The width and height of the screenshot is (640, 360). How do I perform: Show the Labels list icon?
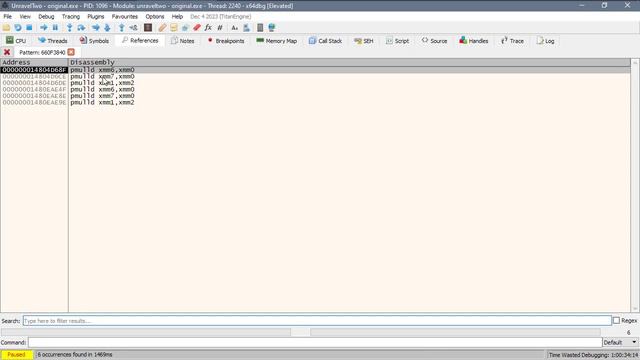[x=185, y=28]
